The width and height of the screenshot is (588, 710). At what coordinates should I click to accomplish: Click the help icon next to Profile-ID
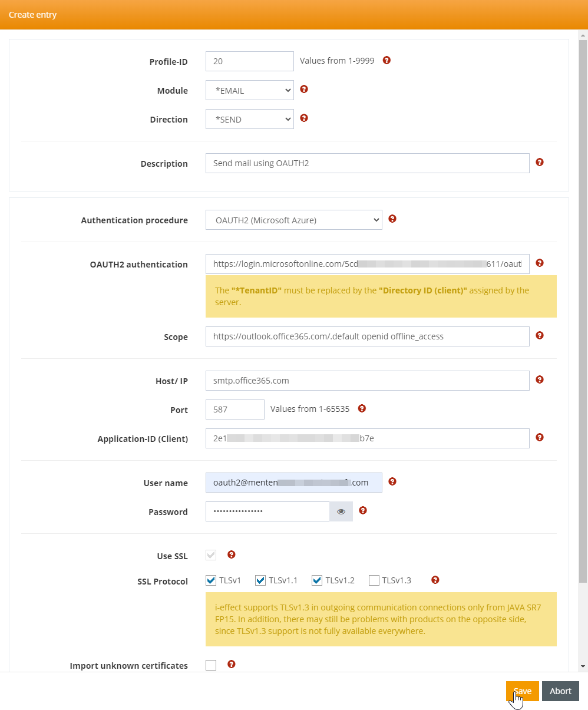[x=387, y=60]
